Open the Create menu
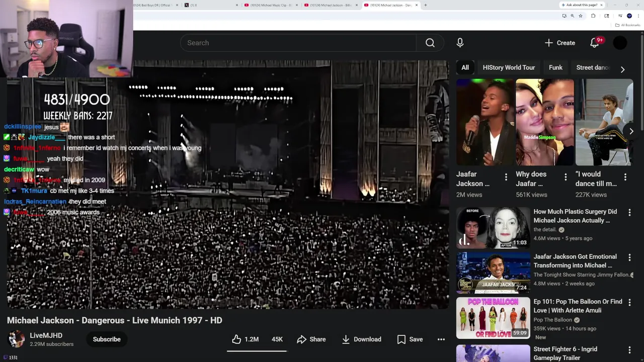This screenshot has width=644, height=362. click(x=560, y=43)
